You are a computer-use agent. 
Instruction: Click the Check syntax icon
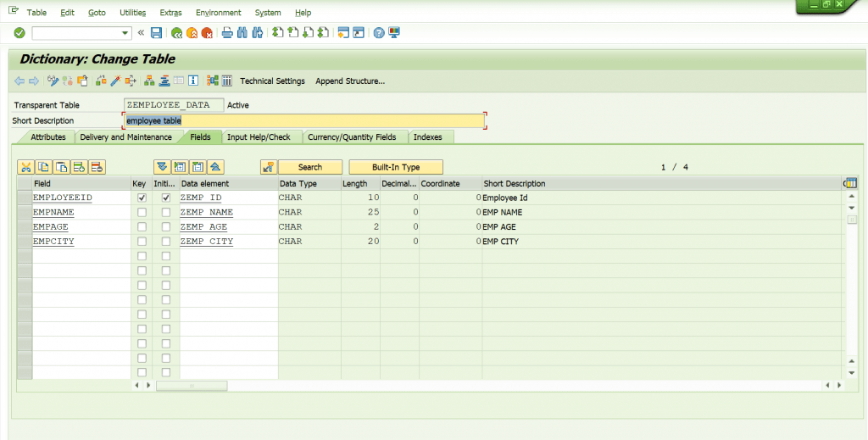point(101,81)
